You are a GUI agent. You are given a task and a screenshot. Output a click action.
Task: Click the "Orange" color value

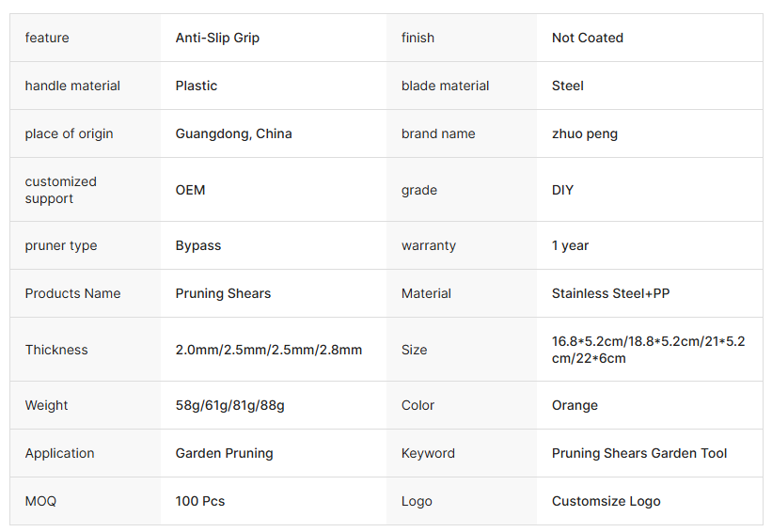pyautogui.click(x=575, y=405)
